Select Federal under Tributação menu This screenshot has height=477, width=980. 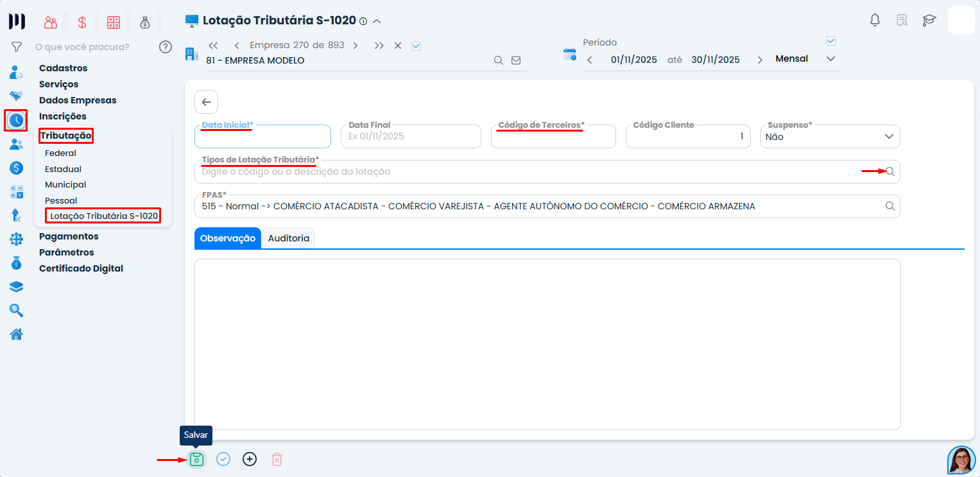point(60,153)
